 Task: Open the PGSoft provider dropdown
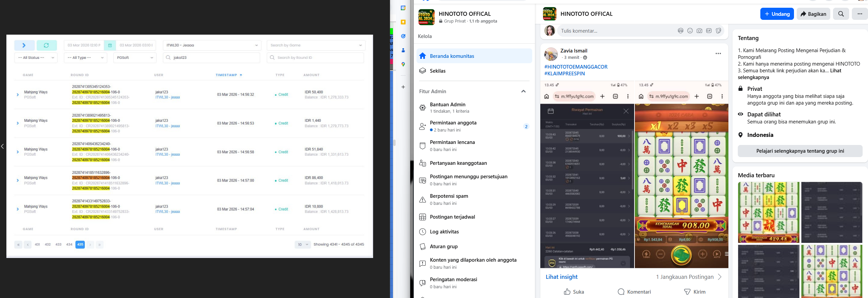tap(135, 58)
